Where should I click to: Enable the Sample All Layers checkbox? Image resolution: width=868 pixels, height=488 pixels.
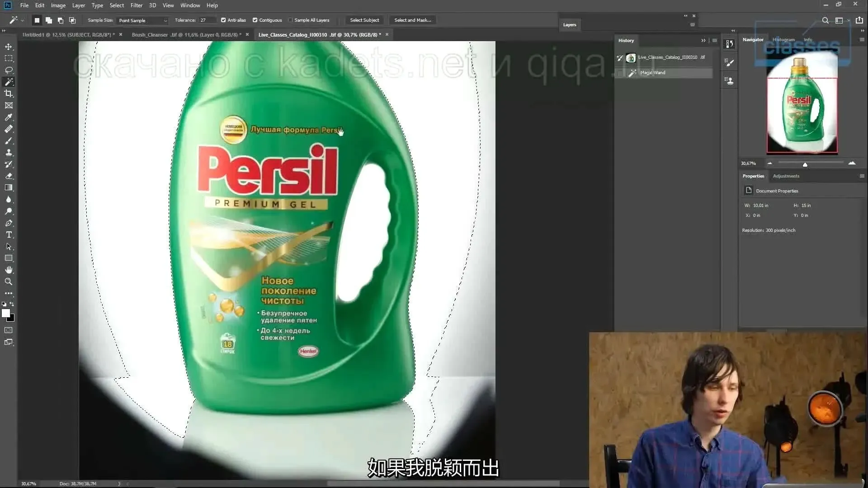click(x=290, y=20)
